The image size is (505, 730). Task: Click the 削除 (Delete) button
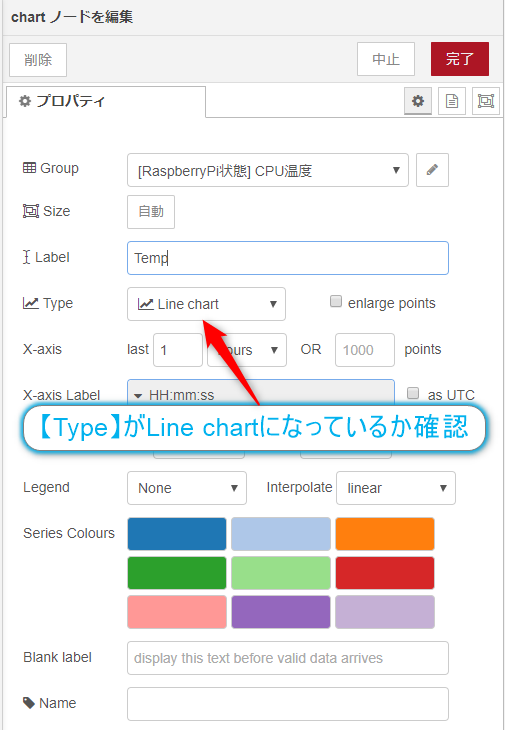click(38, 60)
